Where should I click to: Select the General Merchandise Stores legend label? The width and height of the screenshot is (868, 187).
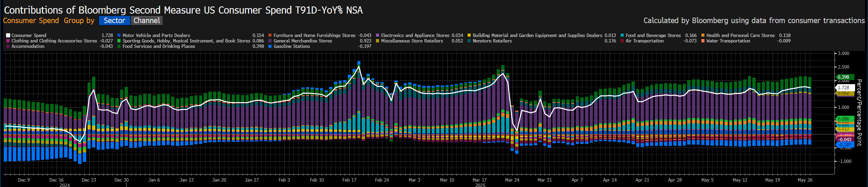point(303,41)
